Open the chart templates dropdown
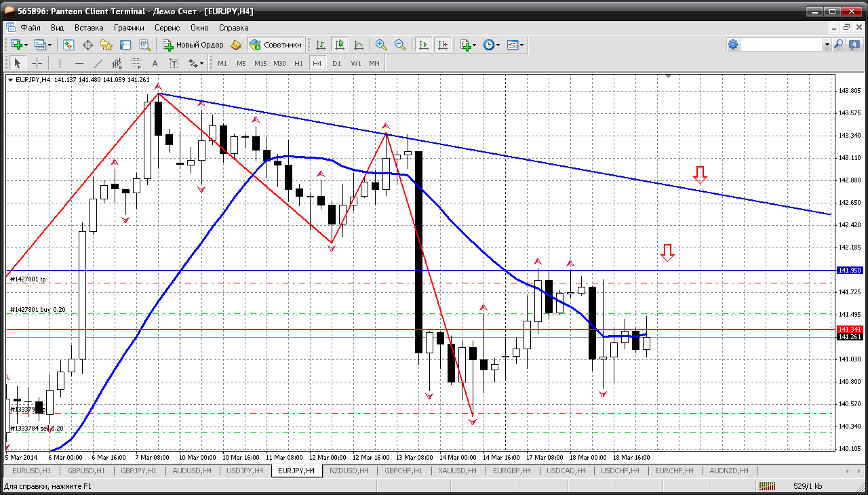Image resolution: width=868 pixels, height=495 pixels. click(516, 45)
